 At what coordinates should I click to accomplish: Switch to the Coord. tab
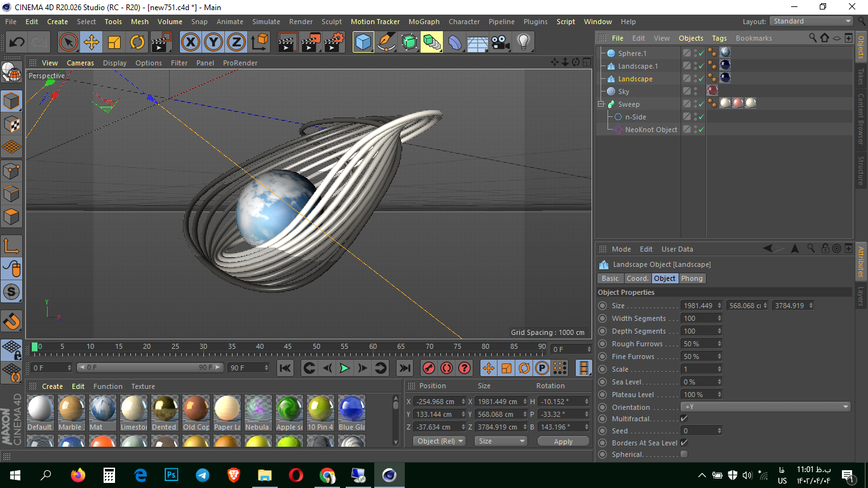637,278
